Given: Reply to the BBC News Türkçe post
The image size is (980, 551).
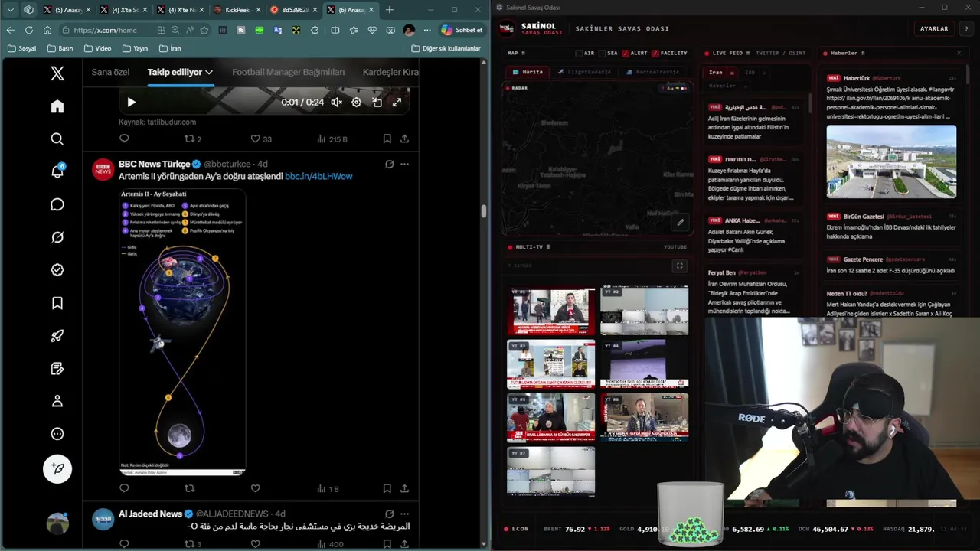Looking at the screenshot, I should pyautogui.click(x=124, y=488).
